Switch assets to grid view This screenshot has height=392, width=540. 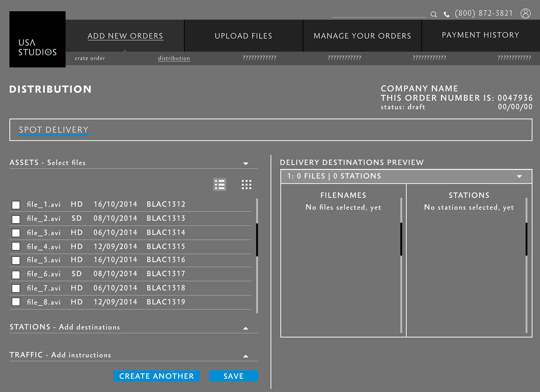click(246, 185)
